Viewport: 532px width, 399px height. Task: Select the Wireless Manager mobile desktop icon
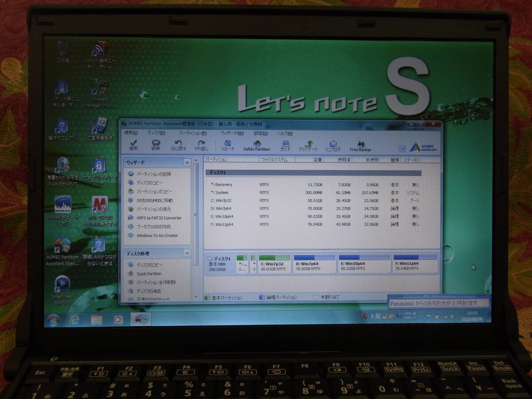(99, 94)
